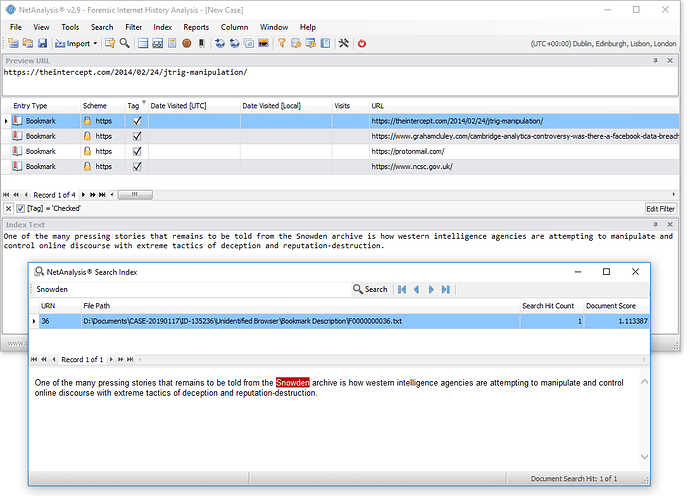Viewport: 690px width, 496px height.
Task: Untick the Tag checkbox for grahamcluley.com row
Action: (137, 136)
